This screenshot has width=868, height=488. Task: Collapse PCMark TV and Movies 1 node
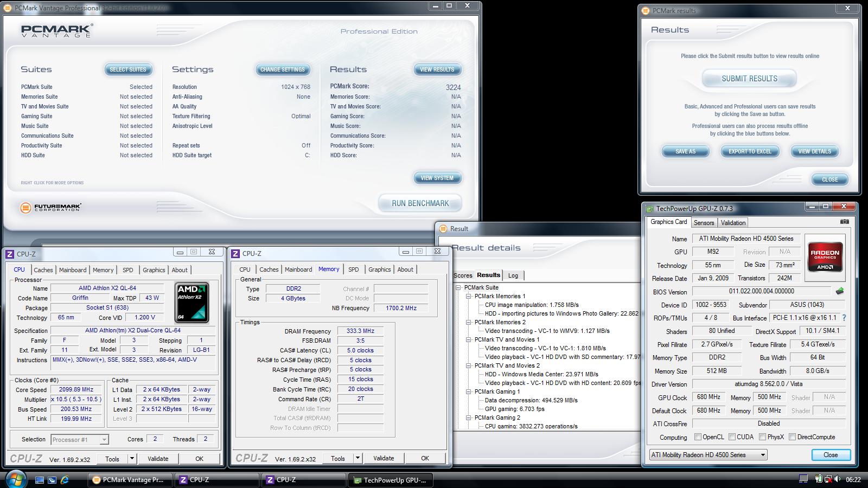(x=468, y=339)
